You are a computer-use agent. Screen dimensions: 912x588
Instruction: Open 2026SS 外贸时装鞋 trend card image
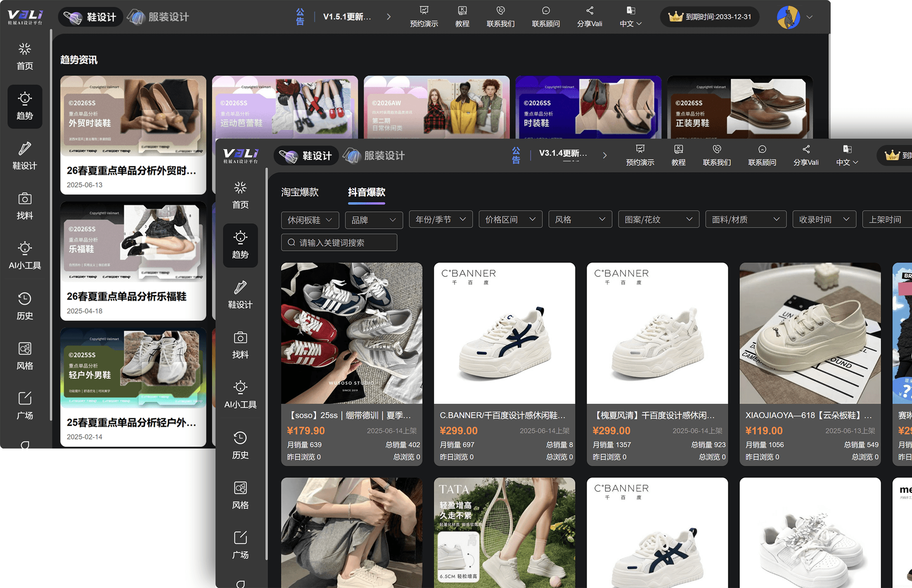coord(133,116)
